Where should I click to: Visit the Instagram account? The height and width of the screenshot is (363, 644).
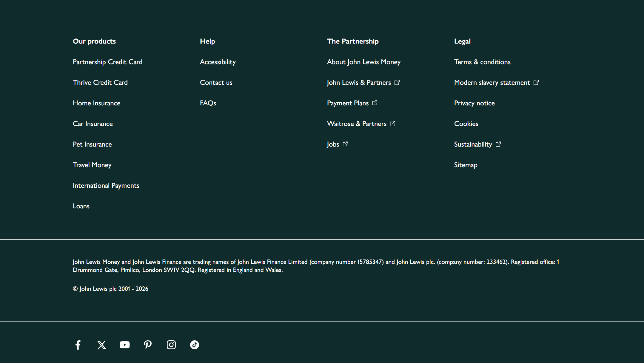coord(171,345)
